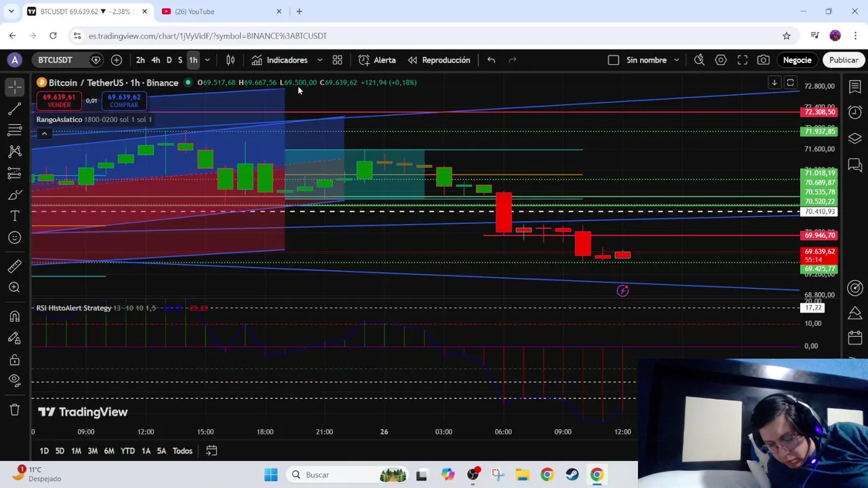868x488 pixels.
Task: Open the quick search tool
Action: click(699, 60)
